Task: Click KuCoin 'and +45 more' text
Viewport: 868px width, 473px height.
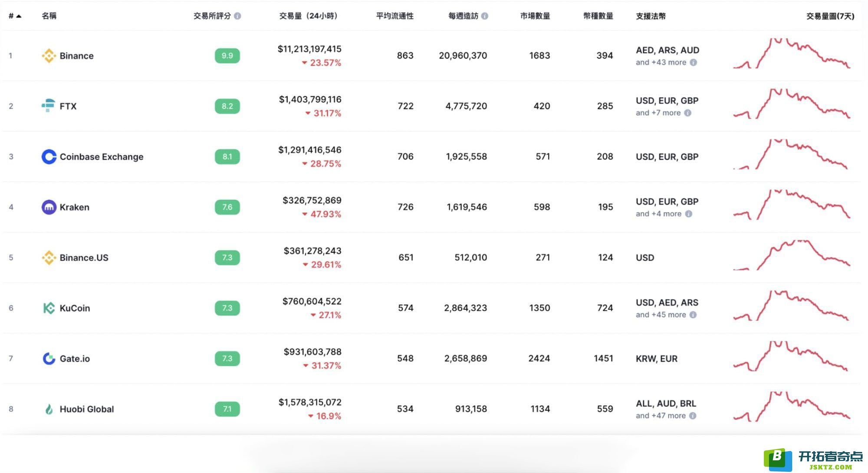Action: (x=661, y=315)
